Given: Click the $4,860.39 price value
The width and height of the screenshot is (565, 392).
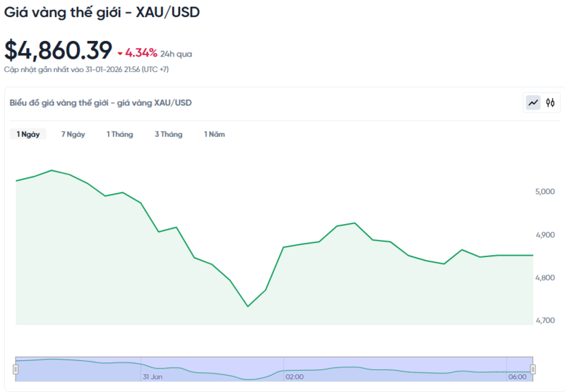Looking at the screenshot, I should [58, 50].
